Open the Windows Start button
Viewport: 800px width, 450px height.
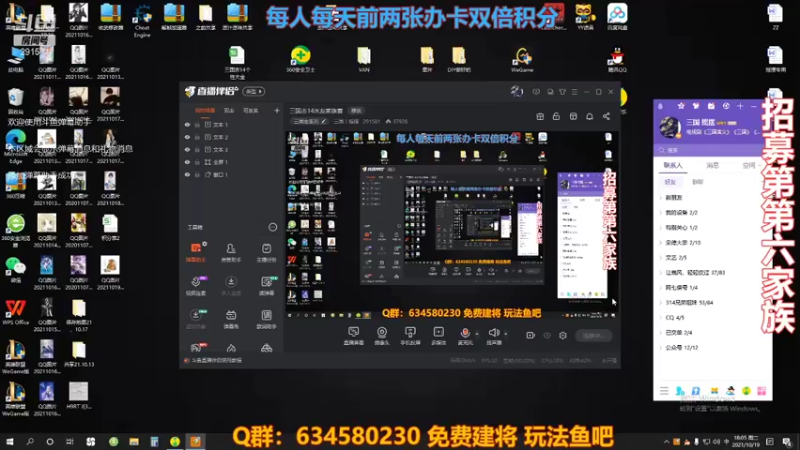click(10, 441)
